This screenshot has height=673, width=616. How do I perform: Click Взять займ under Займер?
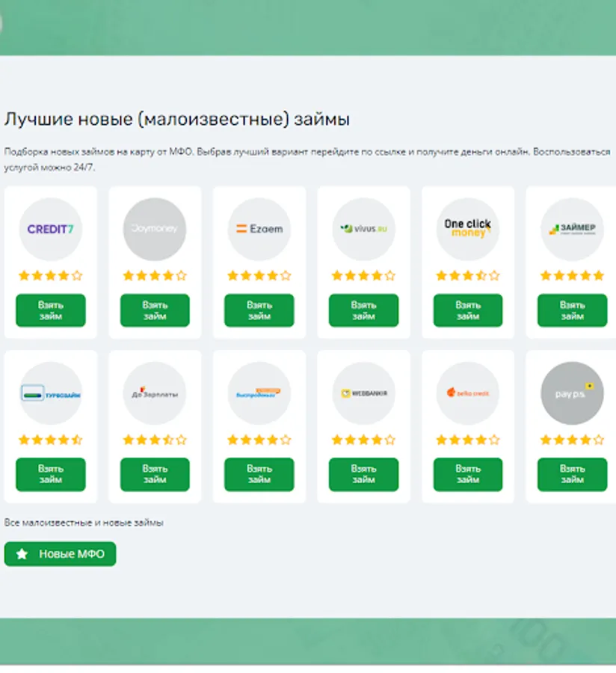(572, 310)
